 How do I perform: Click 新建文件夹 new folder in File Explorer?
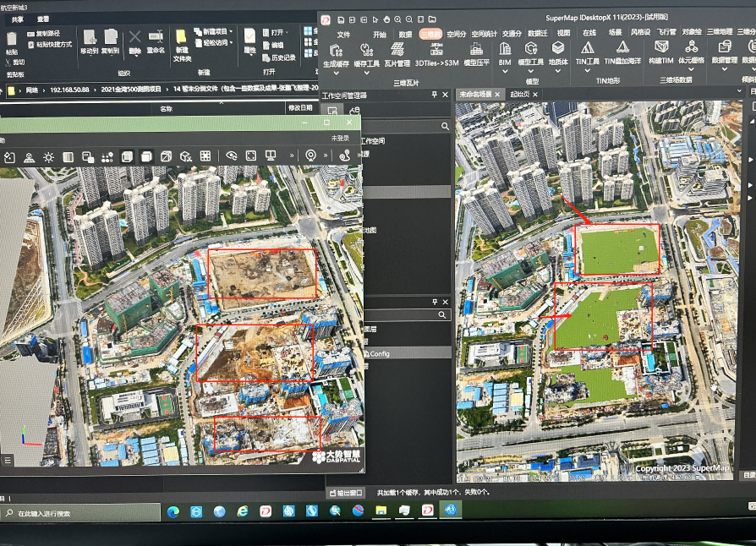click(181, 45)
